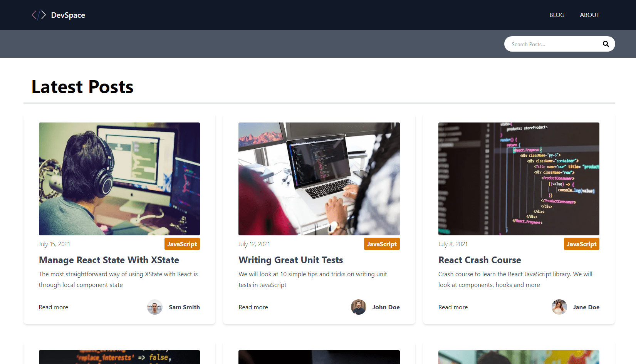Open the laptop coding post thumbnail
This screenshot has width=636, height=364.
tap(319, 179)
